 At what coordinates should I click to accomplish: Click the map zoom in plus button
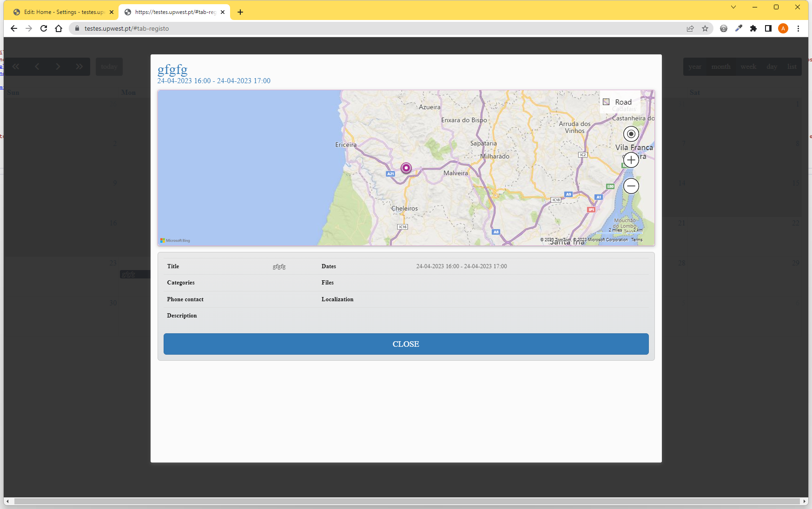tap(631, 160)
